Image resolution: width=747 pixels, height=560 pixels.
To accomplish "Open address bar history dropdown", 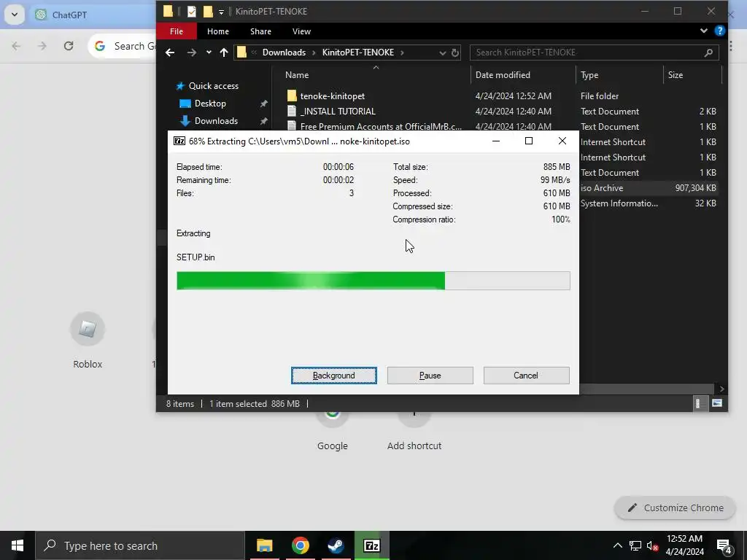I will (442, 52).
